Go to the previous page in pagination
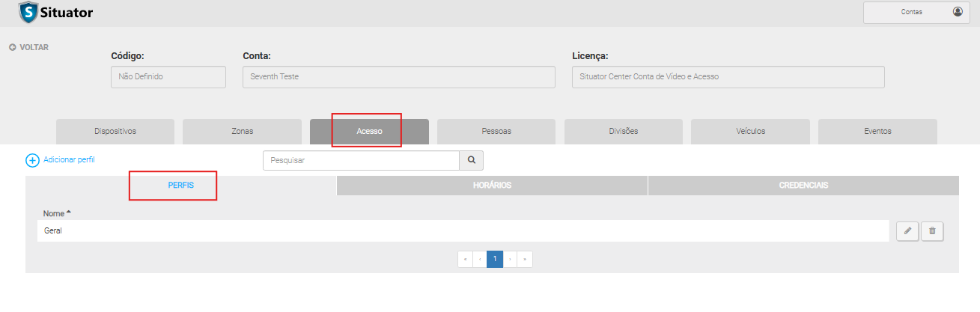 click(x=480, y=259)
